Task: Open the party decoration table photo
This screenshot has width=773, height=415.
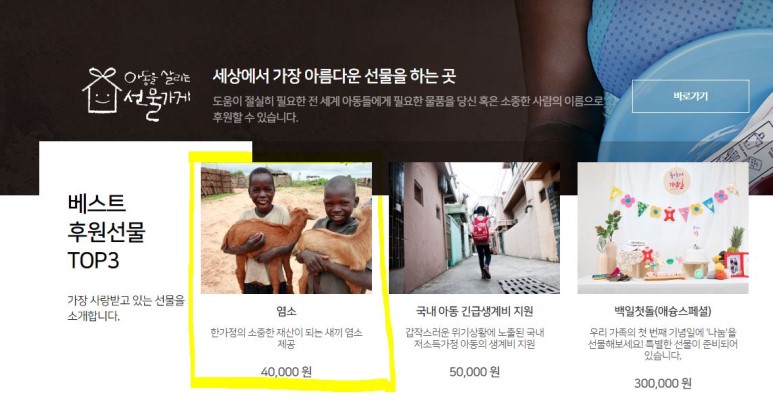Action: pos(663,228)
